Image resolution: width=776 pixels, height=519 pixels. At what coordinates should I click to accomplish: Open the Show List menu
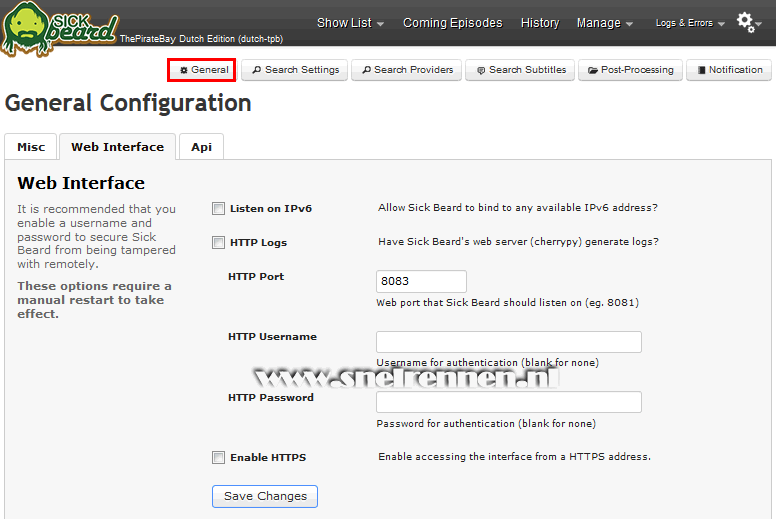point(344,23)
